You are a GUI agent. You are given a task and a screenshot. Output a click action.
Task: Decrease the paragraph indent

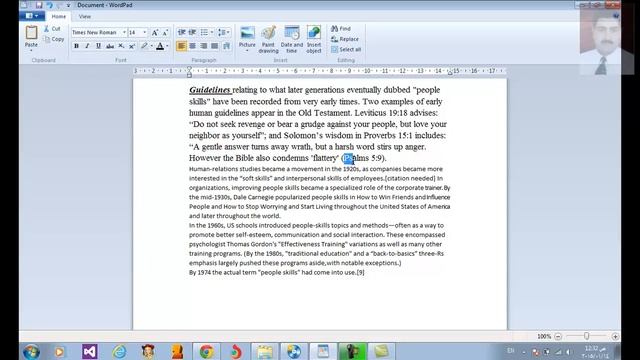click(182, 32)
